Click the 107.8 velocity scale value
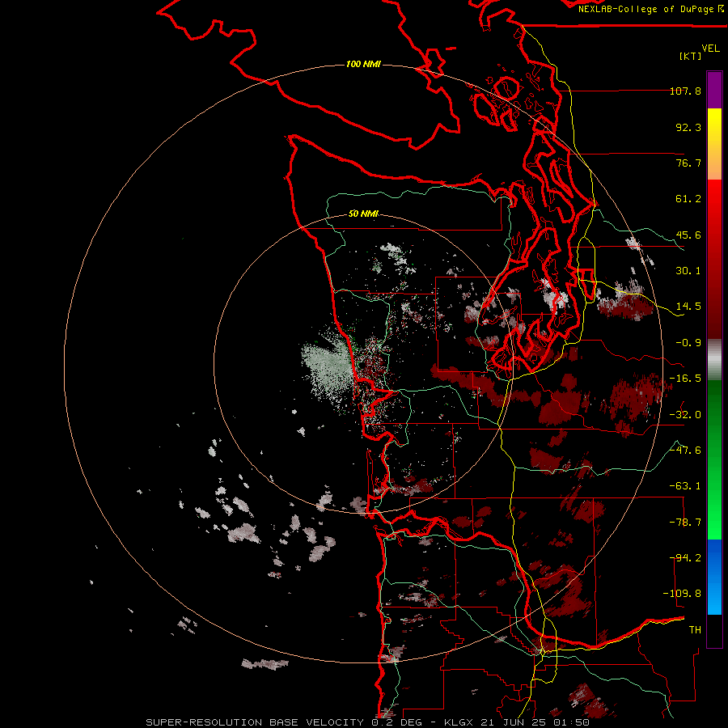This screenshot has height=728, width=728. click(685, 91)
